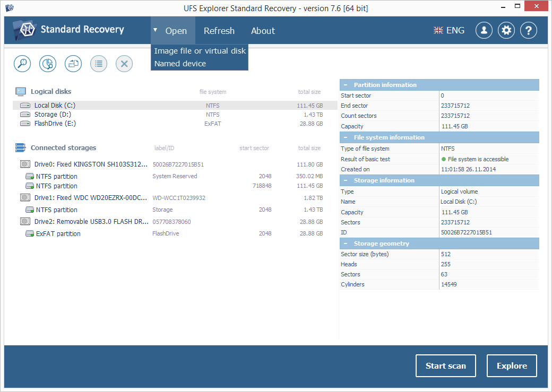Image resolution: width=552 pixels, height=392 pixels.
Task: Click the System Reserved NTFS partition icon
Action: tap(30, 176)
